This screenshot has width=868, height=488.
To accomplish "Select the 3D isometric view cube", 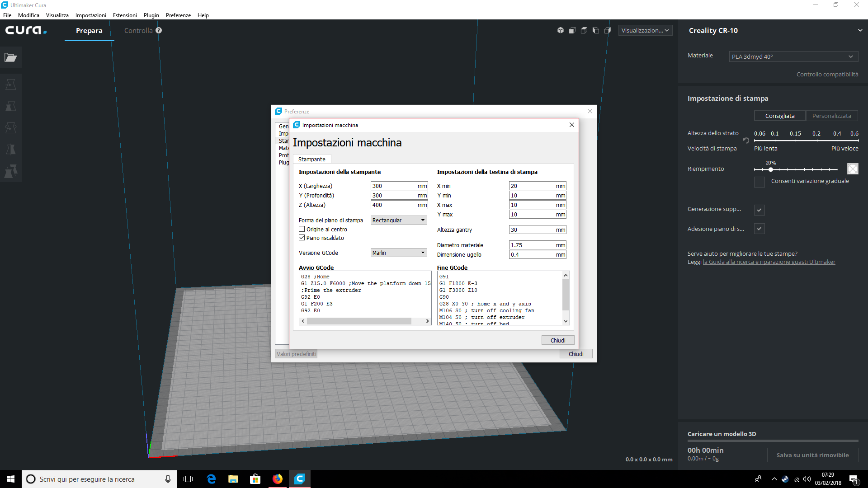I will pyautogui.click(x=561, y=30).
